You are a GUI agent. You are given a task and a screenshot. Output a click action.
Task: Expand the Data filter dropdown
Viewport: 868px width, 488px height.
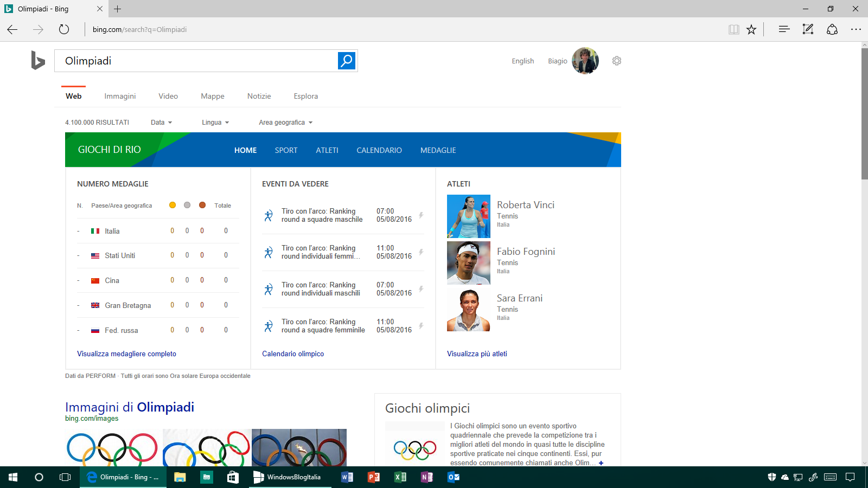(161, 123)
